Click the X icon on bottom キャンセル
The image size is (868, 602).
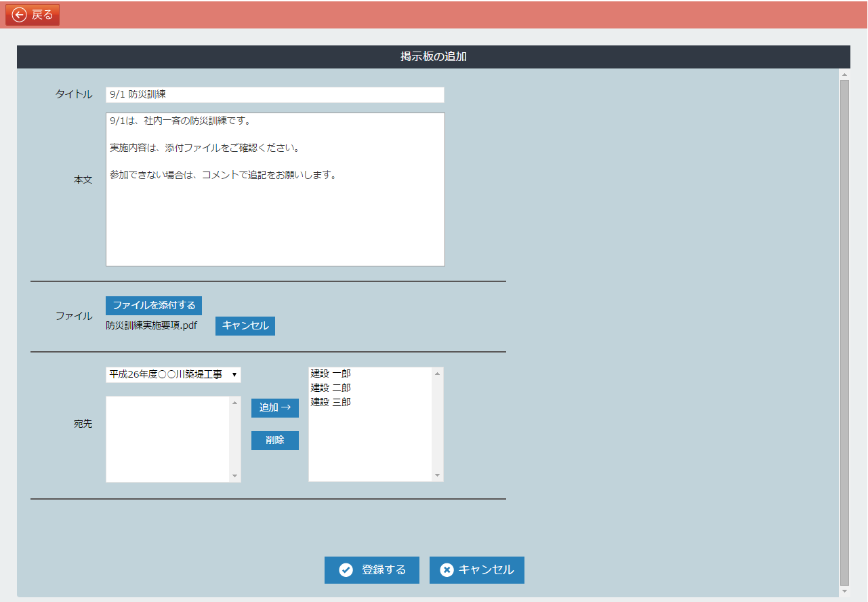[447, 570]
